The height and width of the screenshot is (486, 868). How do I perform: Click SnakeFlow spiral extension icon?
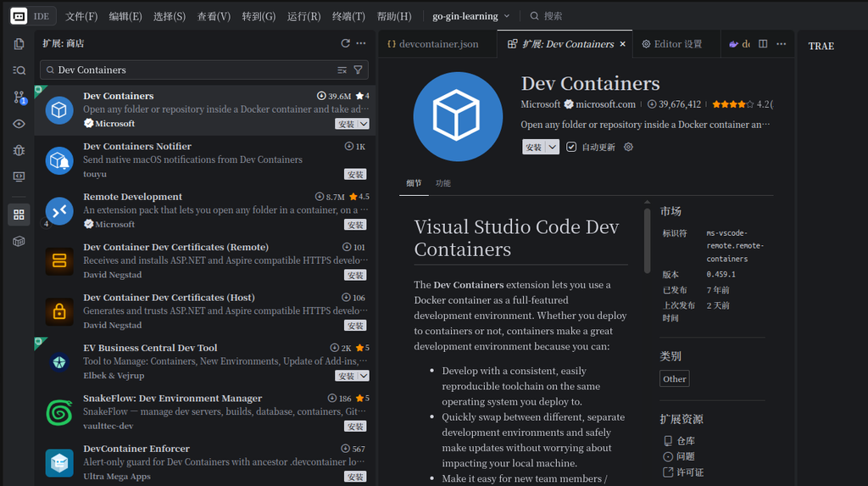click(x=59, y=412)
